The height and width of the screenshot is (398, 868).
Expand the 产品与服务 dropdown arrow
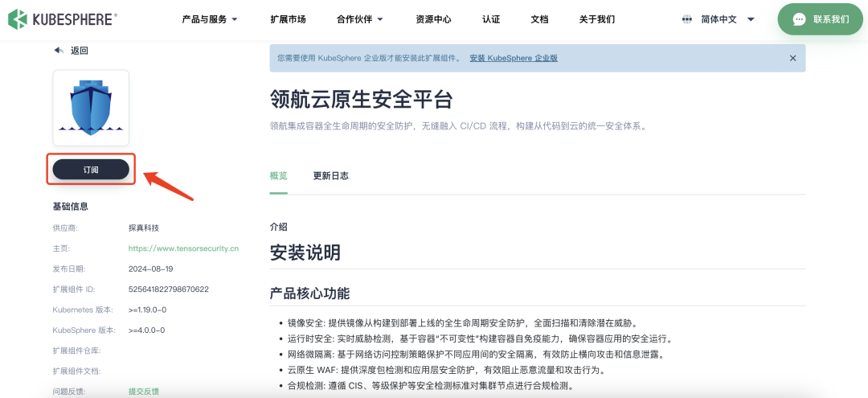[234, 19]
